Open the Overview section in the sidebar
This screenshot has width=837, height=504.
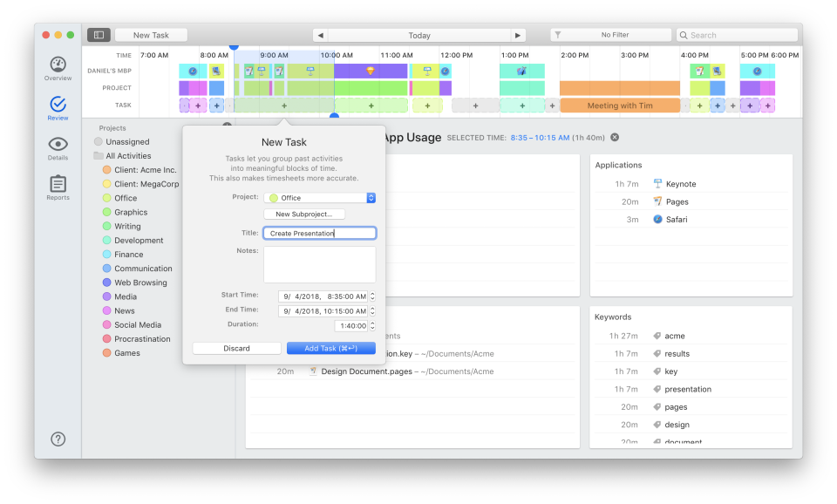(58, 68)
